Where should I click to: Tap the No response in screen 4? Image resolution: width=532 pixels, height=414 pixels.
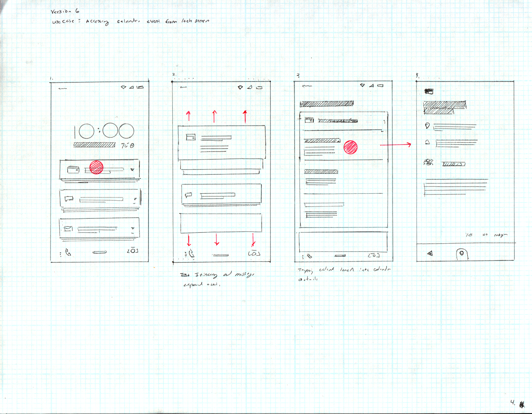(485, 235)
